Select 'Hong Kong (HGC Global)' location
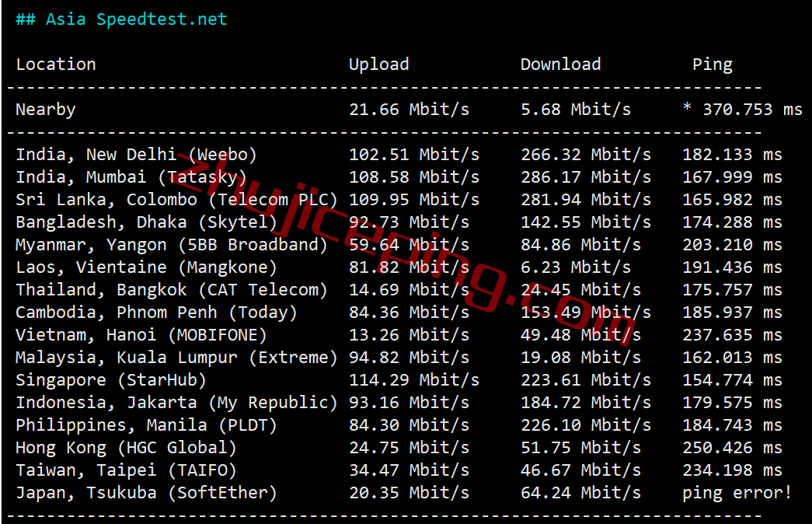 127,449
